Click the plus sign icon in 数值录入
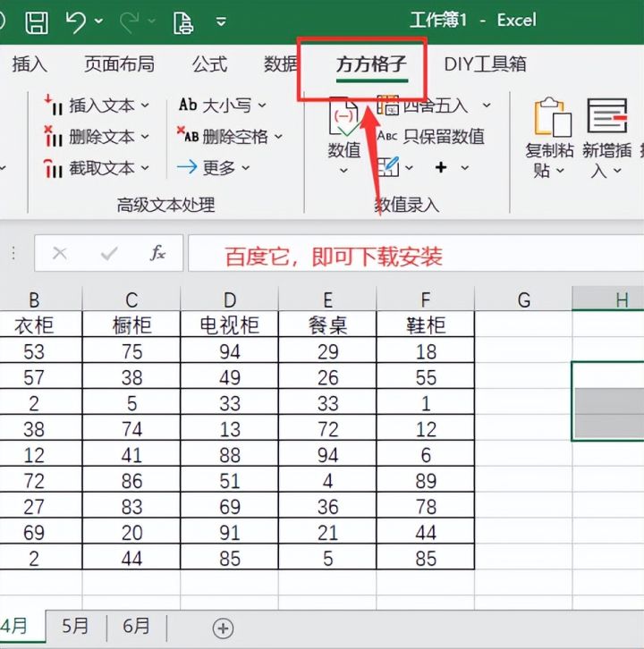This screenshot has width=644, height=649. [x=441, y=167]
